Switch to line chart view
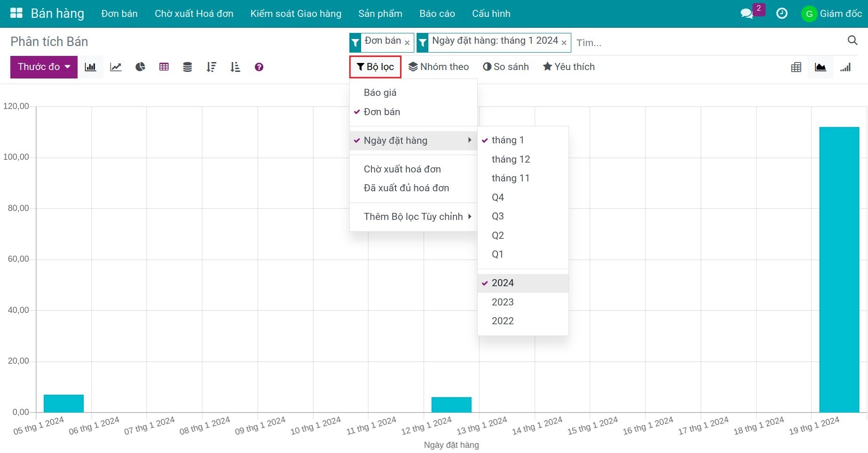This screenshot has height=453, width=868. (116, 67)
